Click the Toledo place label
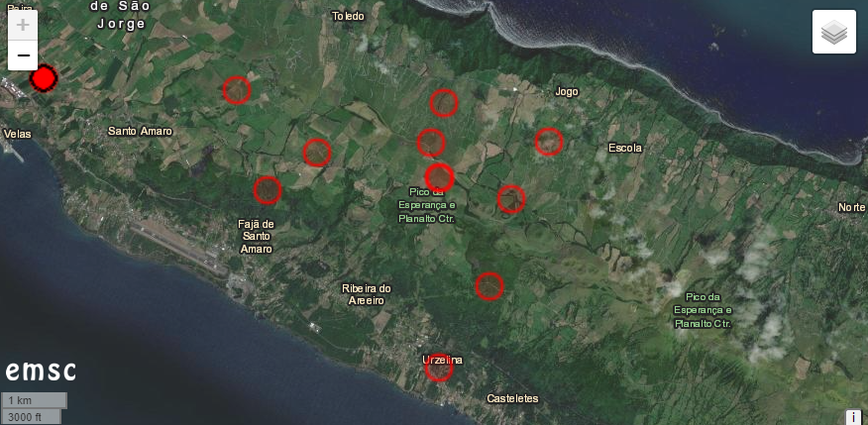The image size is (868, 425). click(348, 17)
